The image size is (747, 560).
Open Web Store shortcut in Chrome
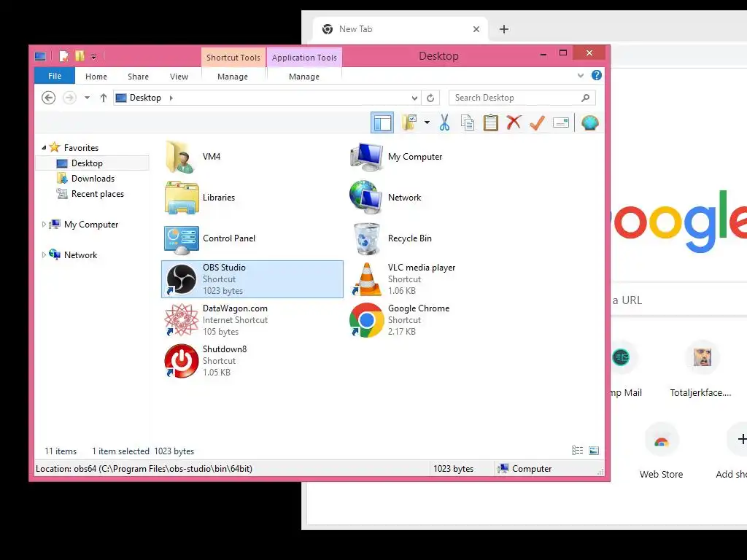(x=661, y=449)
